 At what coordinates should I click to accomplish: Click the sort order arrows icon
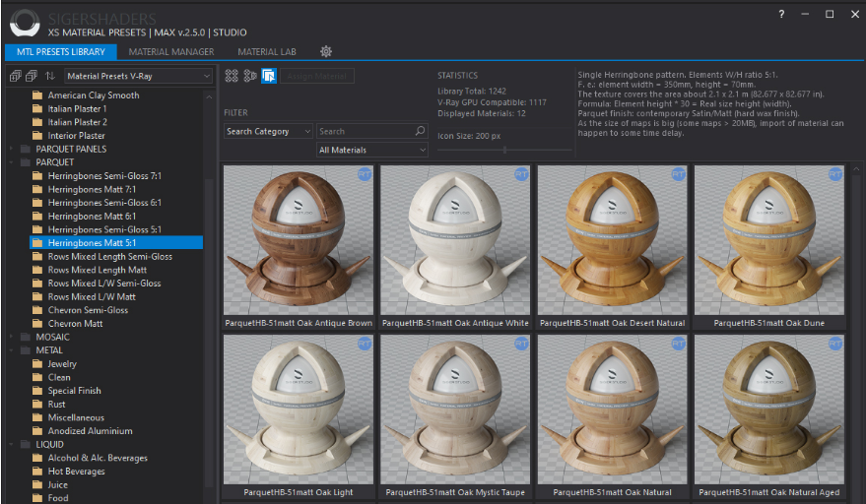click(x=50, y=76)
